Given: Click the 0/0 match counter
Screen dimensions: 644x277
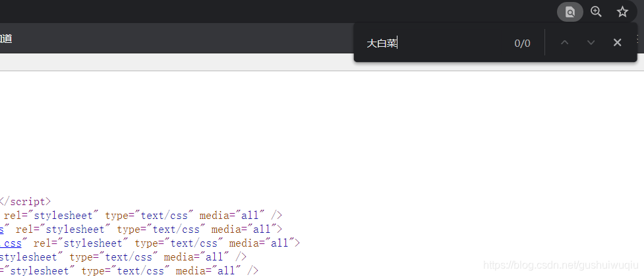Looking at the screenshot, I should point(523,44).
